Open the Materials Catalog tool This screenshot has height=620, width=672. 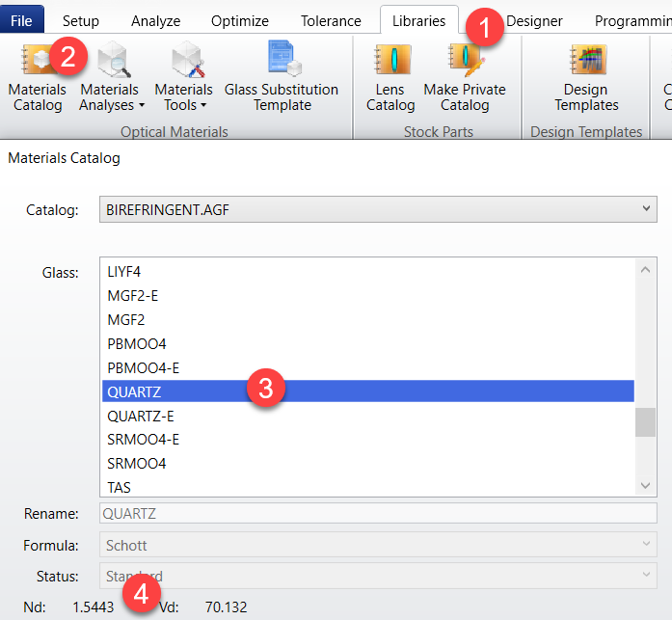38,78
